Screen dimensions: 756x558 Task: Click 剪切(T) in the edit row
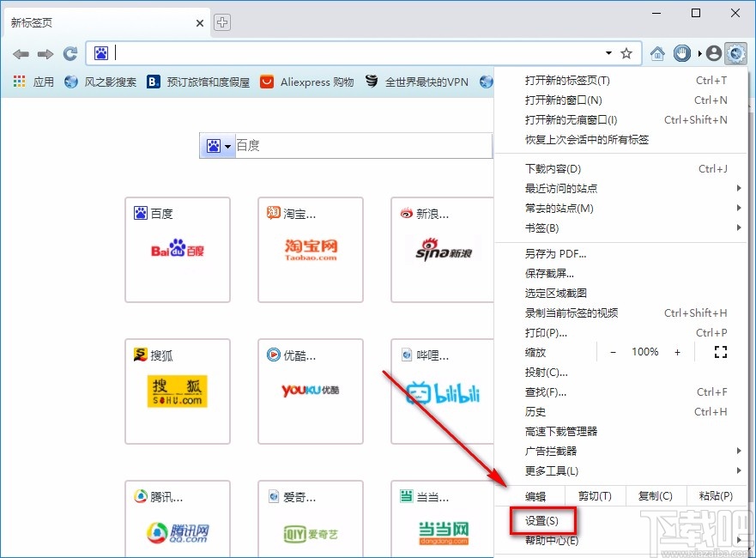pyautogui.click(x=595, y=496)
